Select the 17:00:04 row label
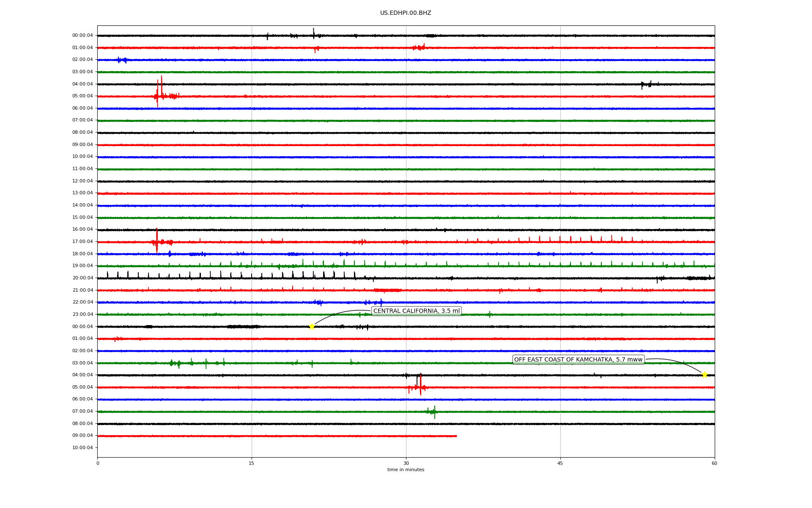812x508 pixels. pos(82,242)
